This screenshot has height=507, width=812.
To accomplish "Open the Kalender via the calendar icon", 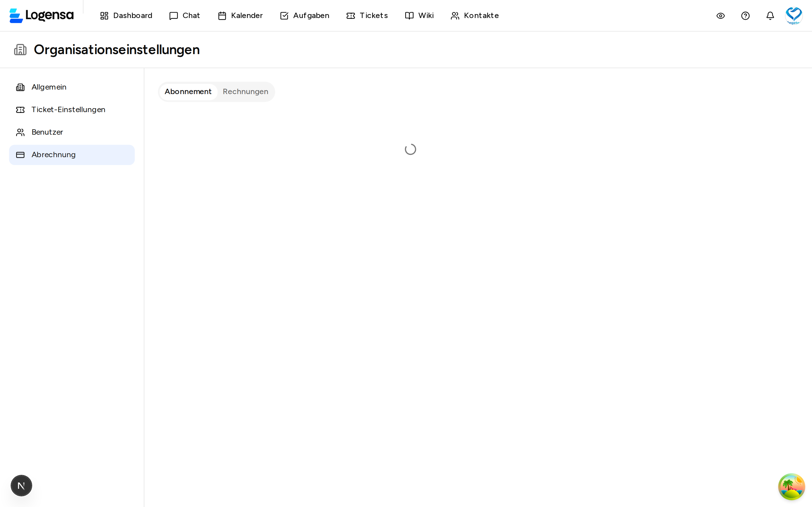I will pyautogui.click(x=222, y=15).
